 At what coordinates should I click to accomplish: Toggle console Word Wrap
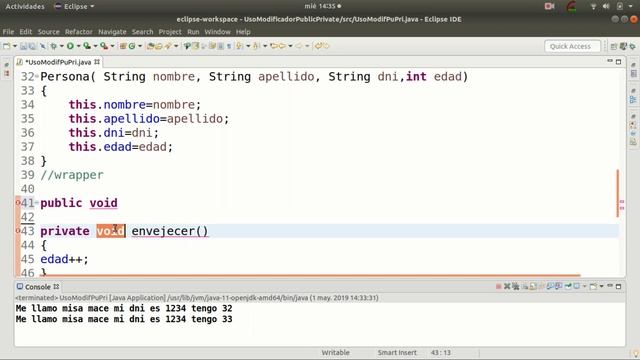[541, 287]
